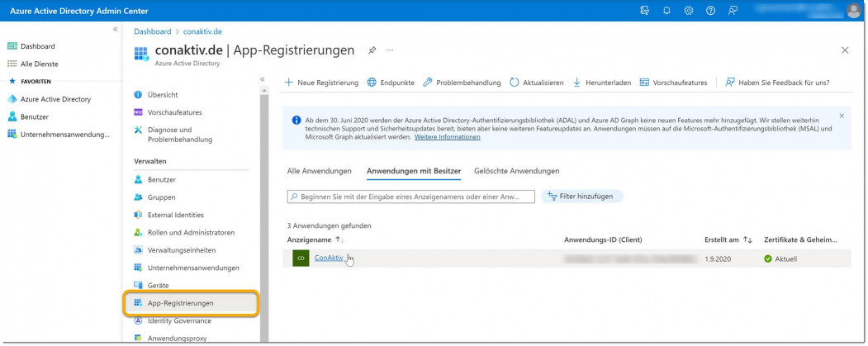Click the help question mark icon
This screenshot has height=346, width=868.
710,11
